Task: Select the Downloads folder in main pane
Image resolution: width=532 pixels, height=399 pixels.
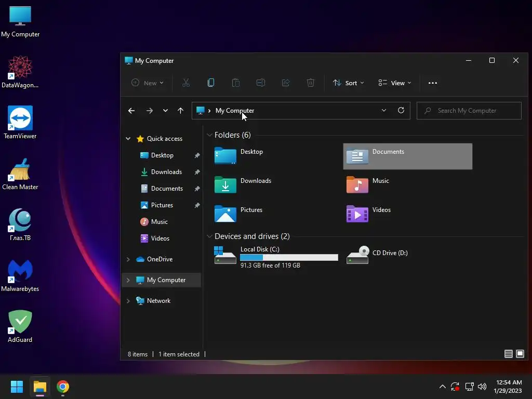Action: click(x=243, y=185)
